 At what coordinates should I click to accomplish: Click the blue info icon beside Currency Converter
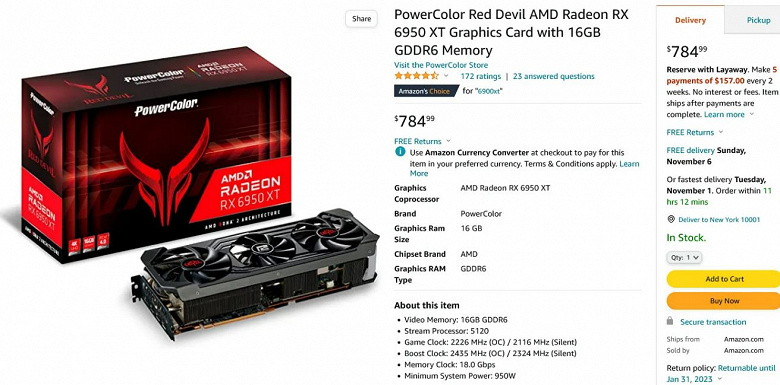coord(400,152)
